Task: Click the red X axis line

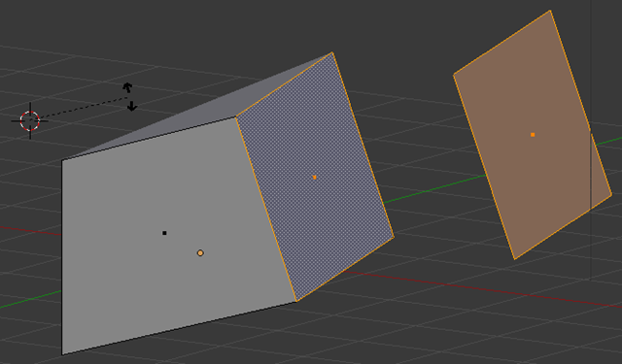Action: coord(476,288)
